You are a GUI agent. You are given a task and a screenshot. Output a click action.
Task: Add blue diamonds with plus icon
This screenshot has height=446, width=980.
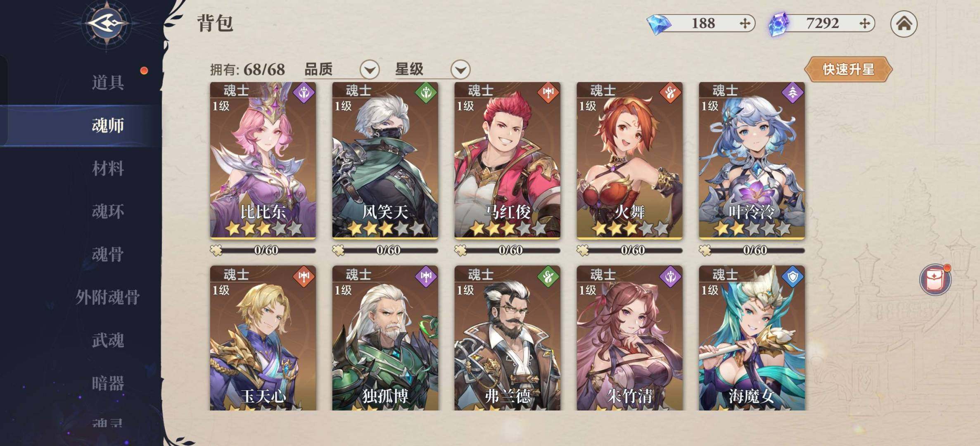coord(745,23)
